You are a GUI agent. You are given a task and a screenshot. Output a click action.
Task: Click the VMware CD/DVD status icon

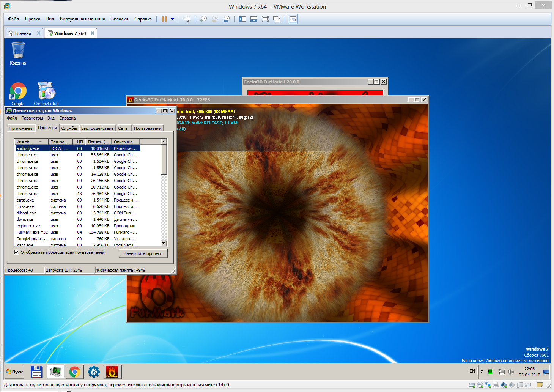point(480,385)
